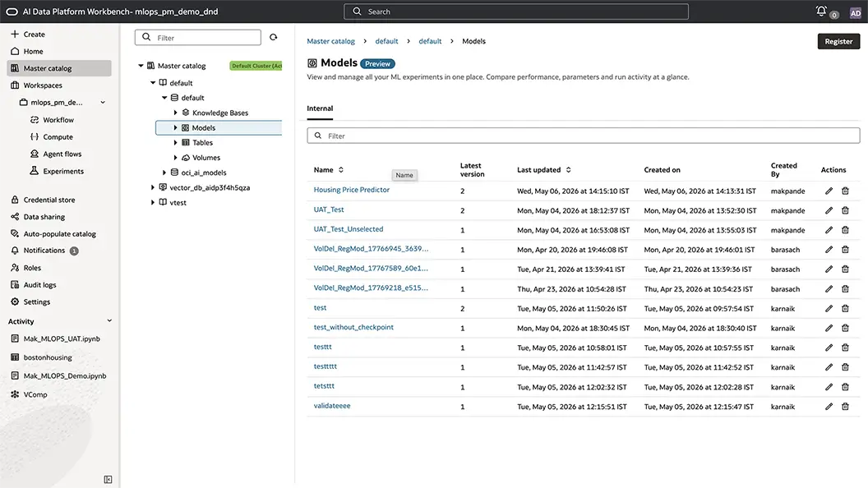Open Data sharing page

click(44, 217)
